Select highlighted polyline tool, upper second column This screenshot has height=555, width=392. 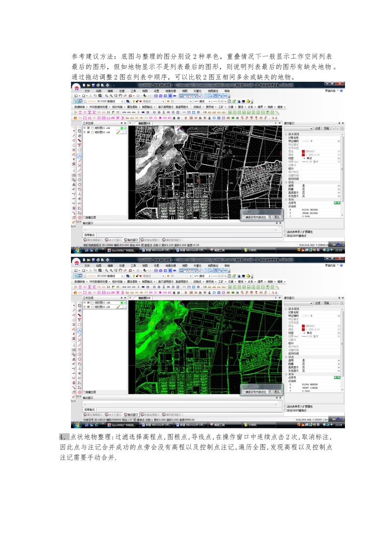pos(79,156)
